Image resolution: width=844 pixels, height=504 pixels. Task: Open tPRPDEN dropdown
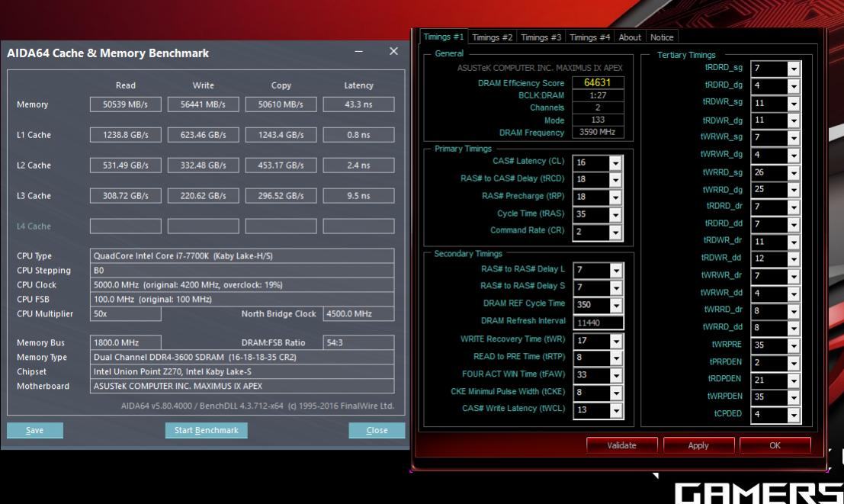(794, 363)
